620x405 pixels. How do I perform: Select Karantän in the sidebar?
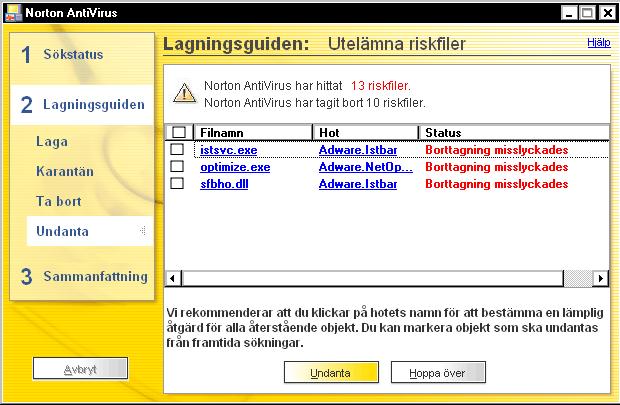point(65,171)
